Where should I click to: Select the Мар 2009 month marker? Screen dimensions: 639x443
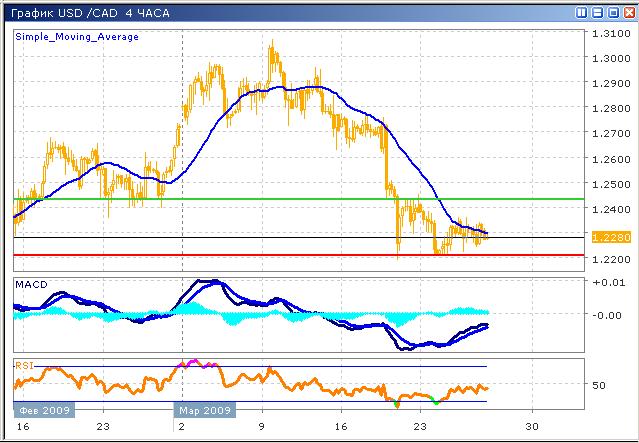click(x=205, y=410)
